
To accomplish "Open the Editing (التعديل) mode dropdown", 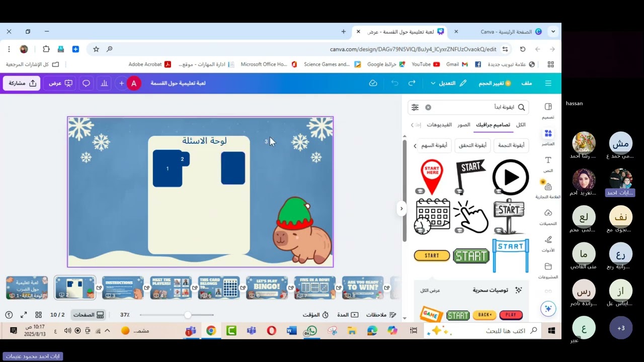I will 449,83.
